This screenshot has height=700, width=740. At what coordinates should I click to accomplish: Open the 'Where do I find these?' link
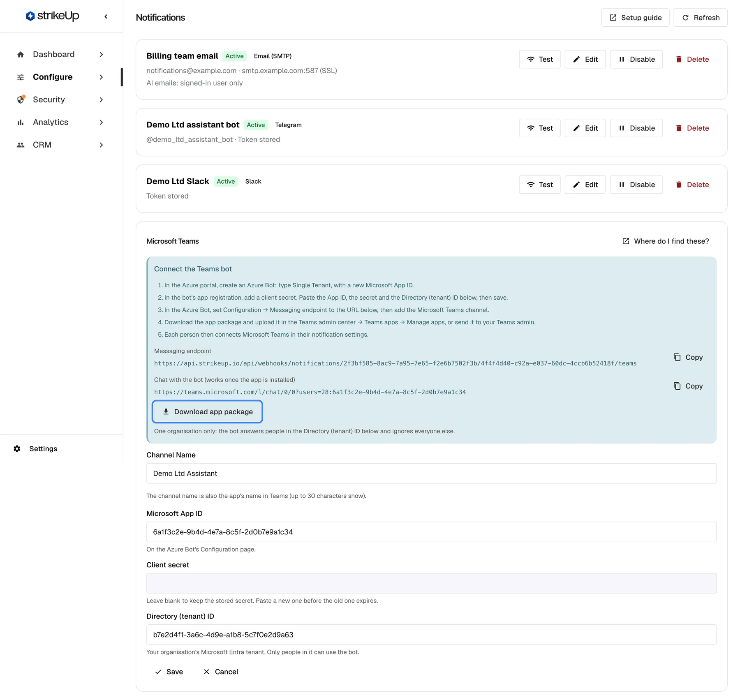pyautogui.click(x=666, y=241)
